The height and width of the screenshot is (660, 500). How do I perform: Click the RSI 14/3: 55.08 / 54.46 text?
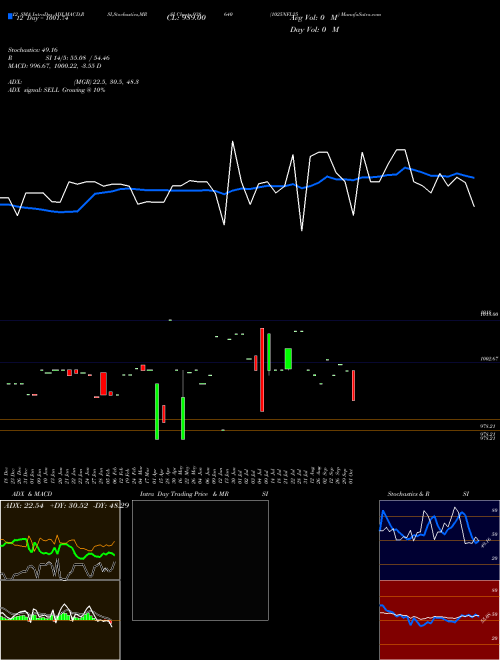(59, 58)
